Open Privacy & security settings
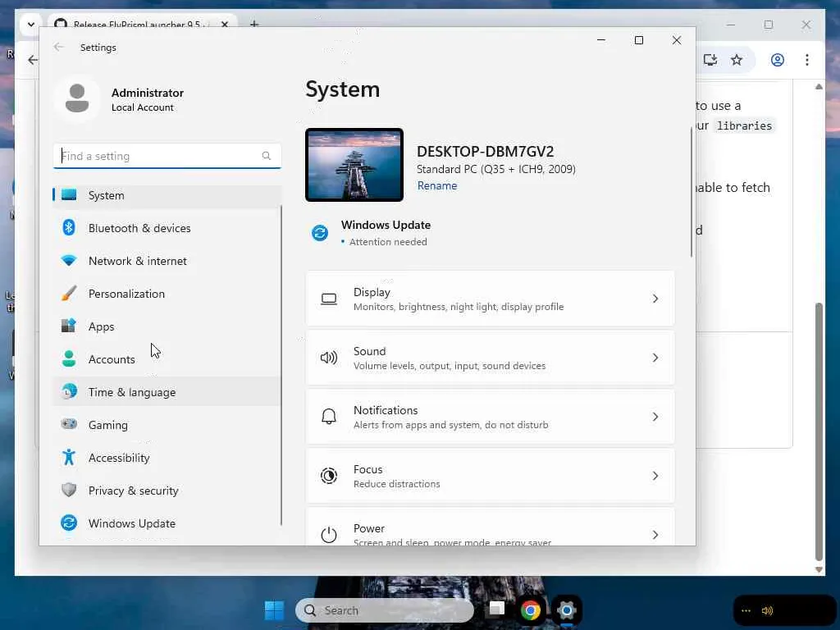 (167, 491)
